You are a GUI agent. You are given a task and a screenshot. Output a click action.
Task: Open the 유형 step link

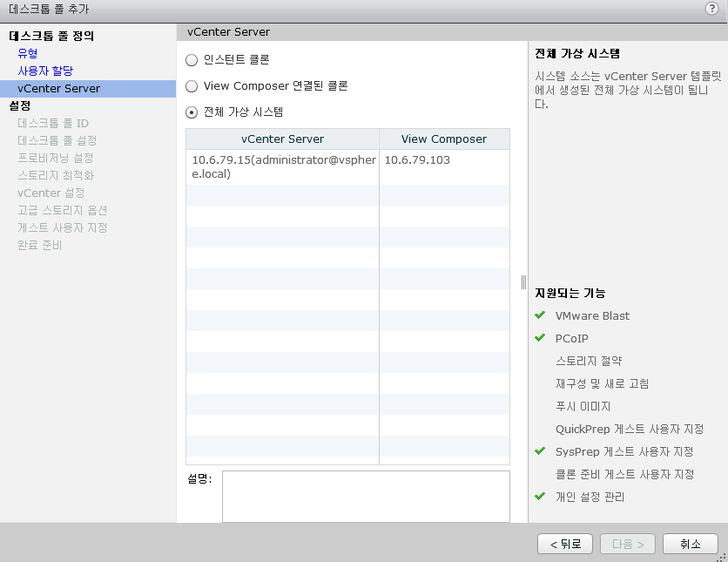point(27,53)
